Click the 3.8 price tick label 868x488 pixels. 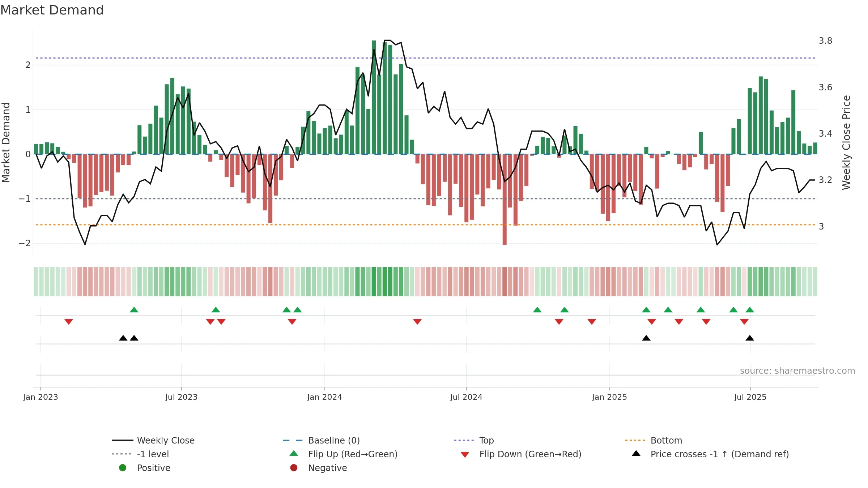[x=825, y=41]
